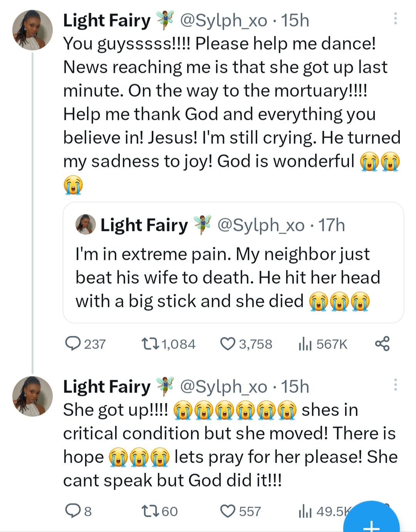Screen dimensions: 416x532
Task: Open Light Fairy avatar on second tweet
Action: tap(33, 396)
